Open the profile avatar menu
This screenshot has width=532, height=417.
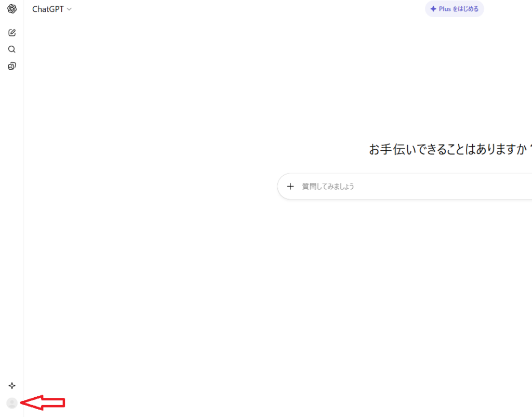12,403
